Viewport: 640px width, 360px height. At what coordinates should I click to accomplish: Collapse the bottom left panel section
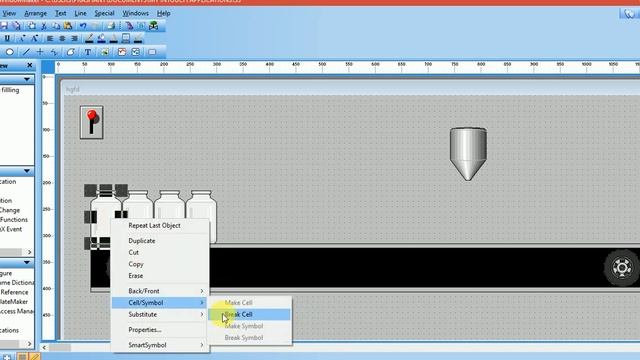click(x=27, y=262)
